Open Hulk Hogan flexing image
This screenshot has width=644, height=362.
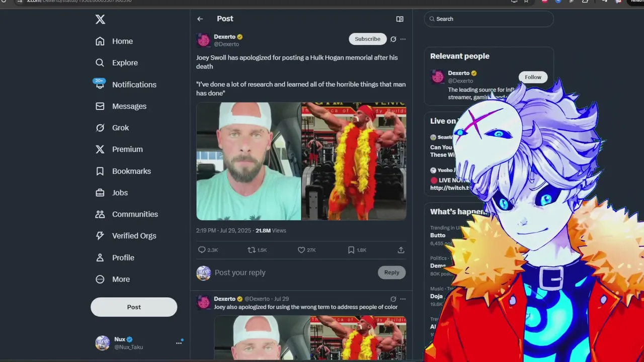point(354,161)
